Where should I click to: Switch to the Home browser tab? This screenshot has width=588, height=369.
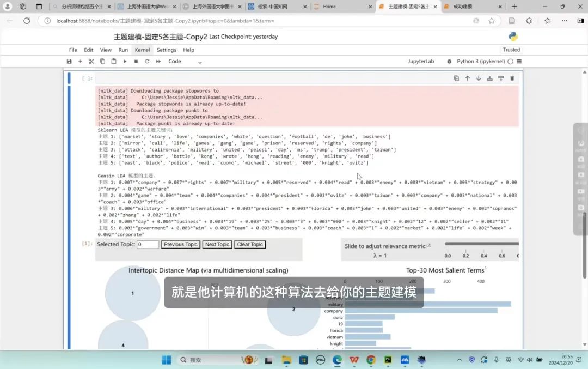(343, 7)
